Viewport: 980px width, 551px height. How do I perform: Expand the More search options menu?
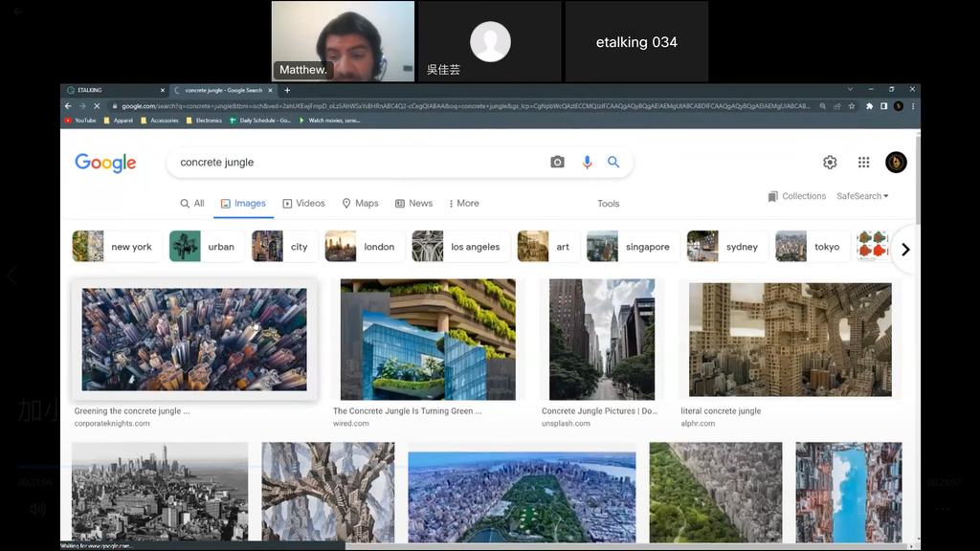(x=464, y=204)
